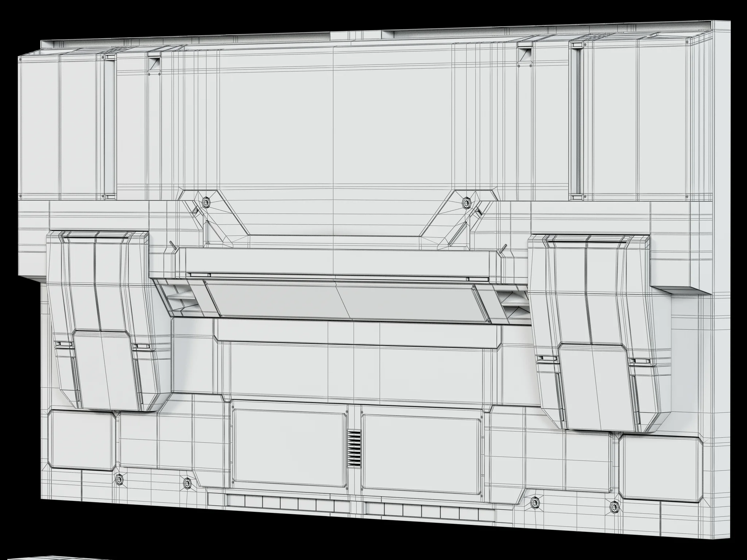Select the angled flat panel in the middle
Screen dimensions: 747x560
tap(347, 300)
